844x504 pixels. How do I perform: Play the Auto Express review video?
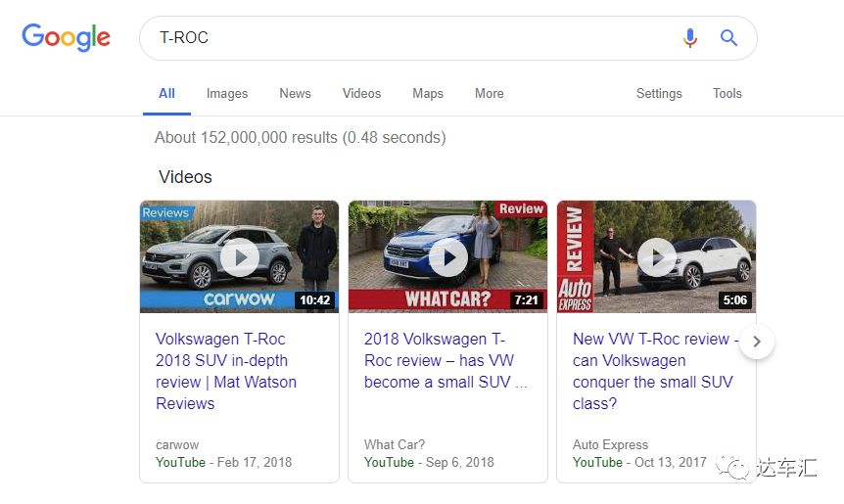(657, 257)
